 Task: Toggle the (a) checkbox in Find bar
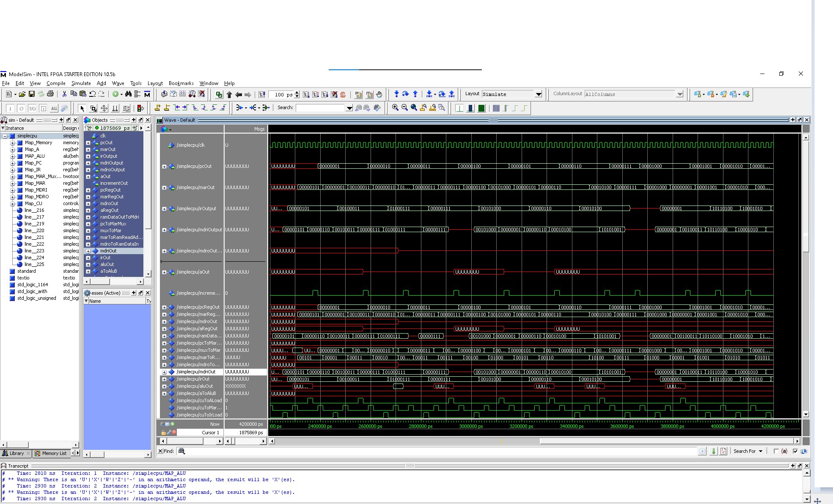(776, 451)
